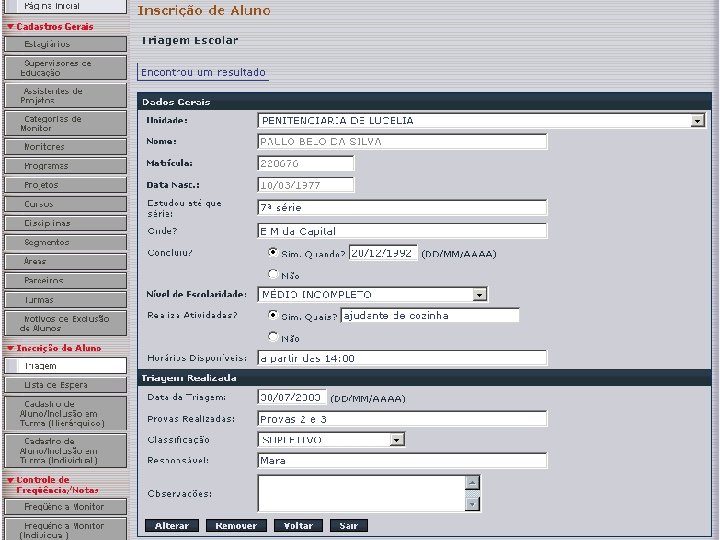The width and height of the screenshot is (720, 540).
Task: Open the Classificação dropdown
Action: [x=397, y=440]
